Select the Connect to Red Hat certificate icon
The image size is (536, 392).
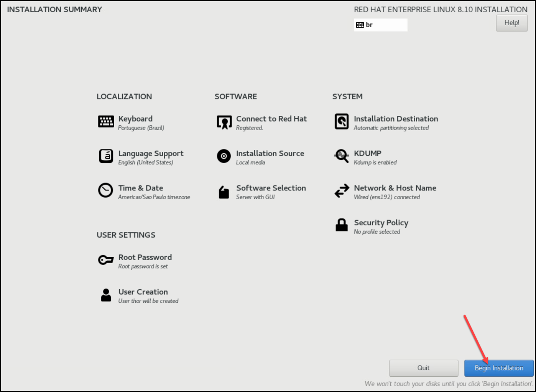224,122
